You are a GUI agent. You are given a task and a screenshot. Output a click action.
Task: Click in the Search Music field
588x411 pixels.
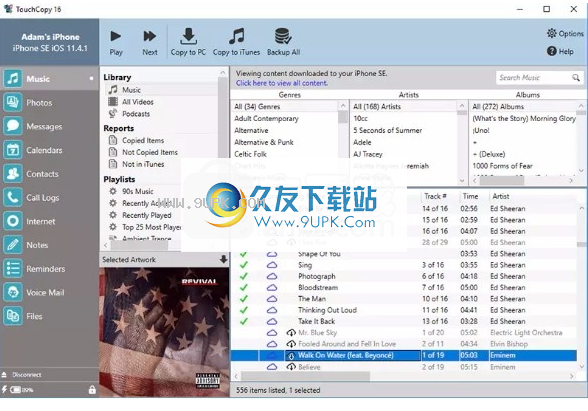coord(534,78)
